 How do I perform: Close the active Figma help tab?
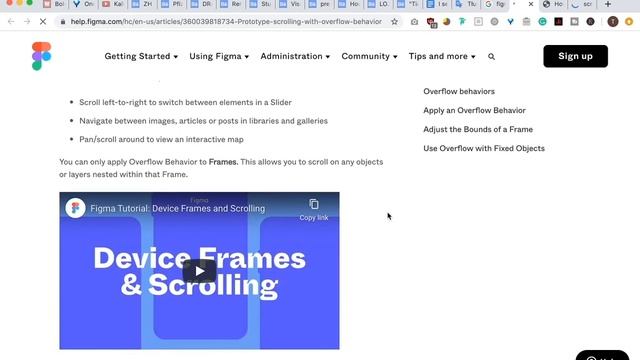pos(531,4)
